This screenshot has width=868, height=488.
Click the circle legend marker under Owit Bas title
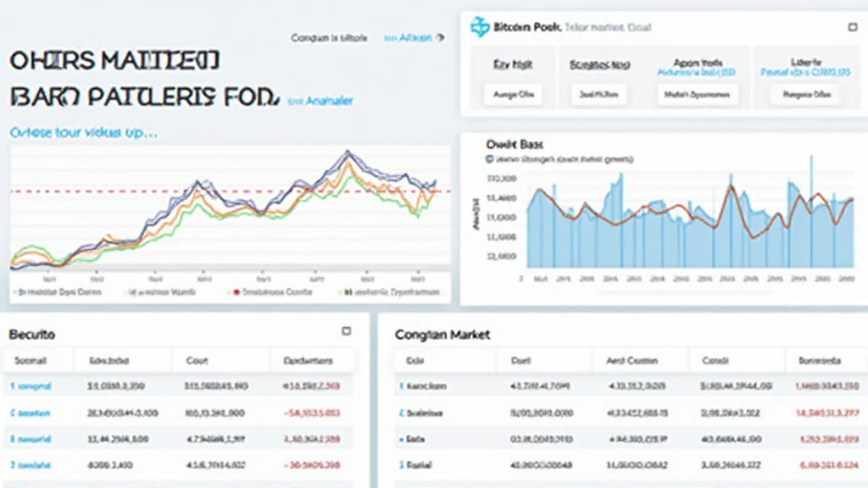[x=490, y=158]
